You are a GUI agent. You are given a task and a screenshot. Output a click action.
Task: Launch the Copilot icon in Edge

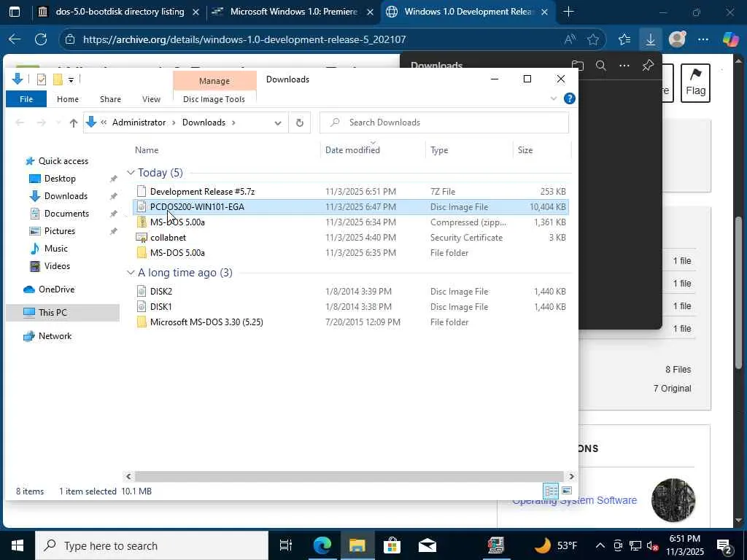(x=730, y=39)
